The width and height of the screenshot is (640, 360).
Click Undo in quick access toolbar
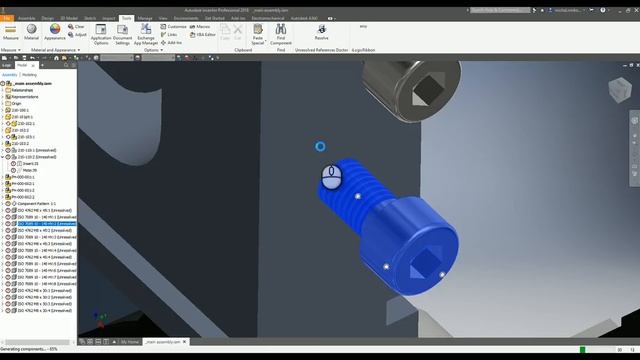32,58
